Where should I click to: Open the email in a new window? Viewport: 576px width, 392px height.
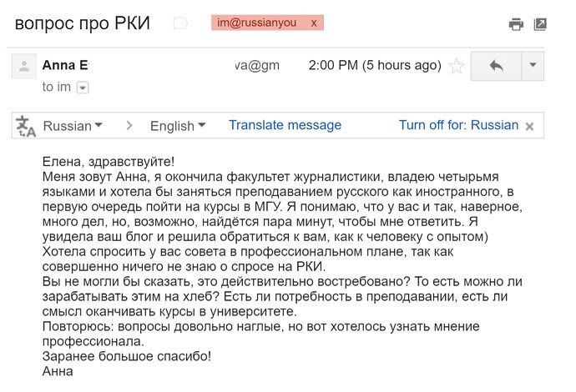(540, 24)
